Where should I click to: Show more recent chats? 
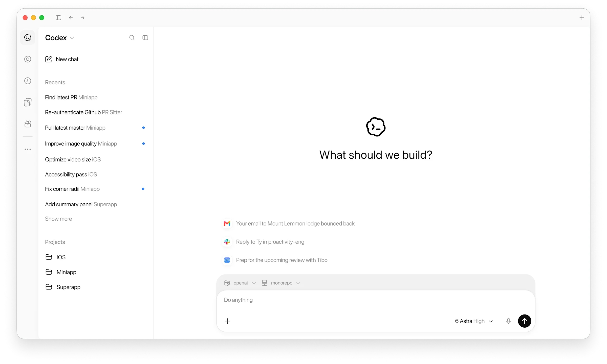58,219
